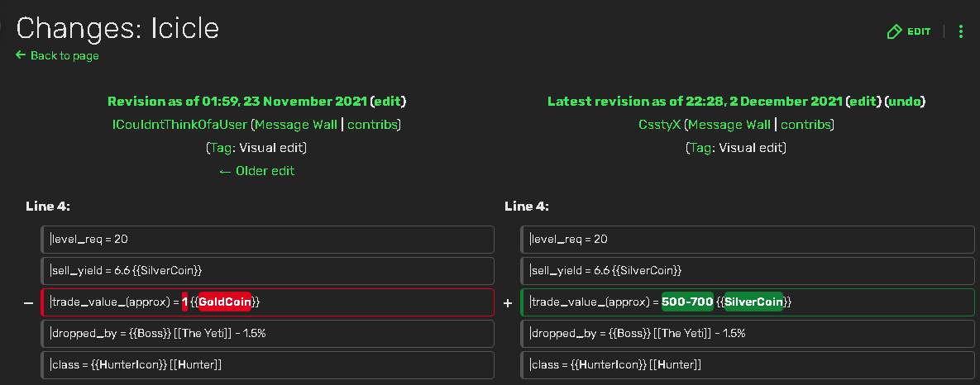Edit the latest 2 December revision

coord(863,102)
